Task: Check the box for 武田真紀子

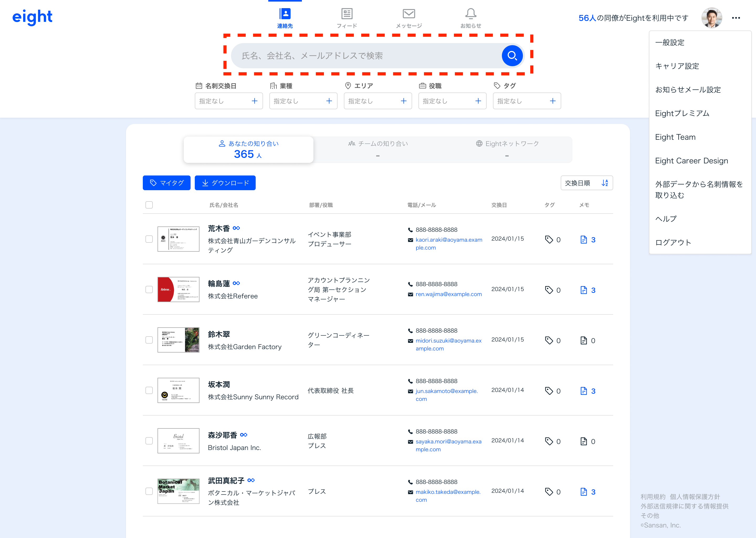Action: pyautogui.click(x=149, y=491)
